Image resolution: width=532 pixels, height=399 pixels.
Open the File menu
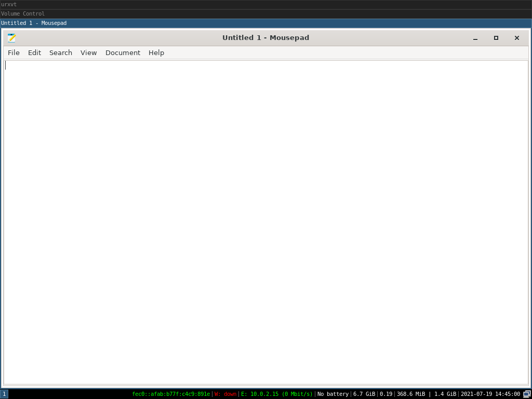pos(14,52)
